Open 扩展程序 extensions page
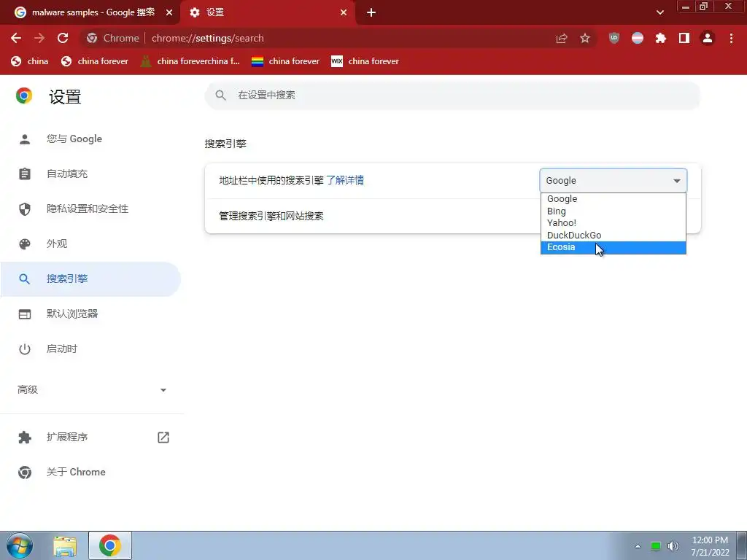Viewport: 747px width, 560px height. click(90, 437)
